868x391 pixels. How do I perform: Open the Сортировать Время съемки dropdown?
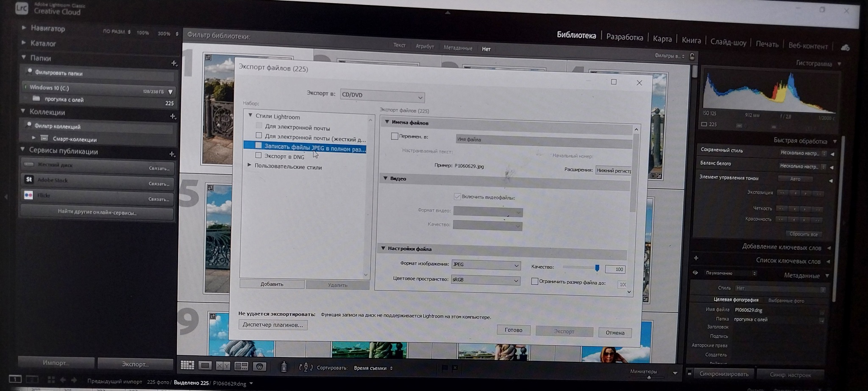click(373, 368)
